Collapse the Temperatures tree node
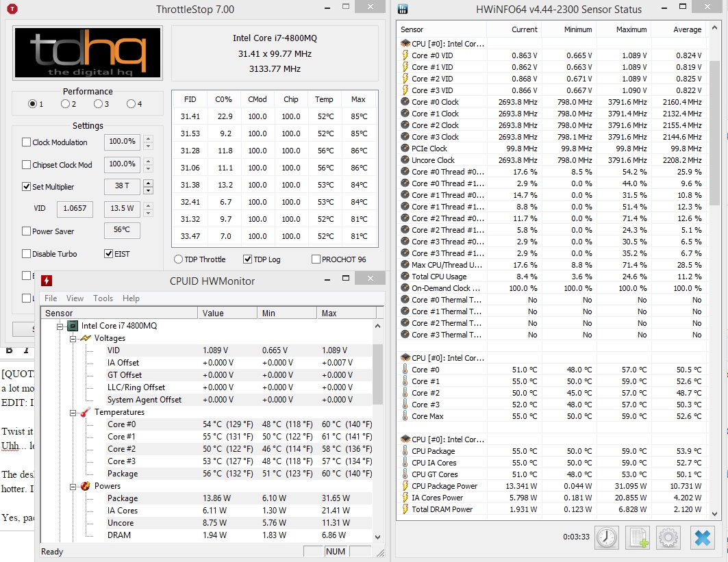The image size is (728, 562). [73, 413]
